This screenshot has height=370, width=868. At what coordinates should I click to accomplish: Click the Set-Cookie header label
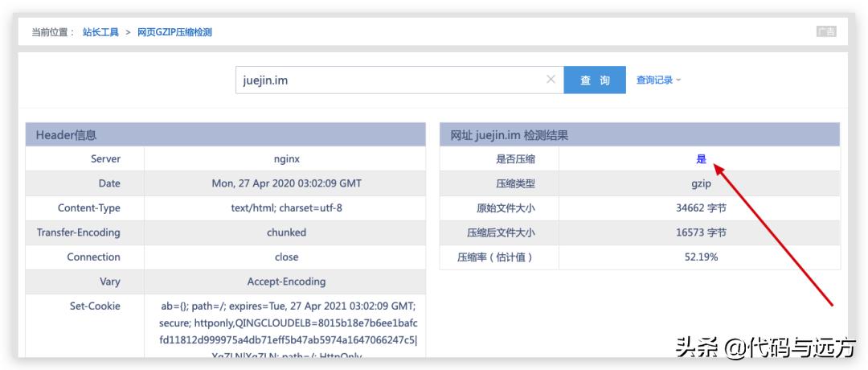95,306
